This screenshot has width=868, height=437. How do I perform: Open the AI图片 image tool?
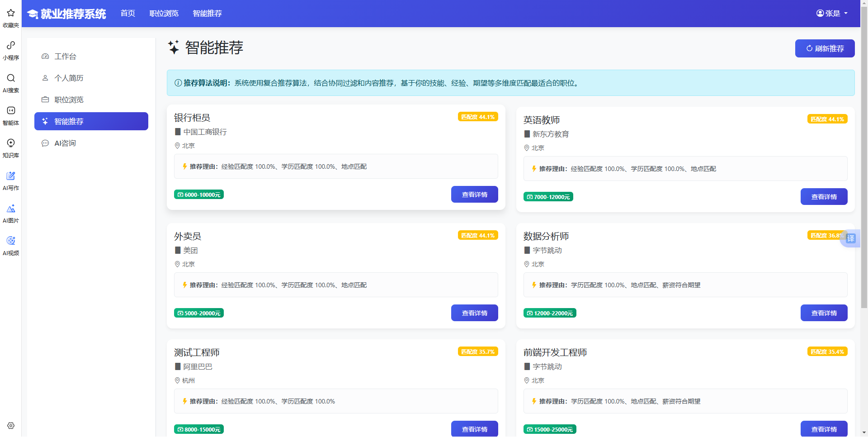[x=10, y=213]
